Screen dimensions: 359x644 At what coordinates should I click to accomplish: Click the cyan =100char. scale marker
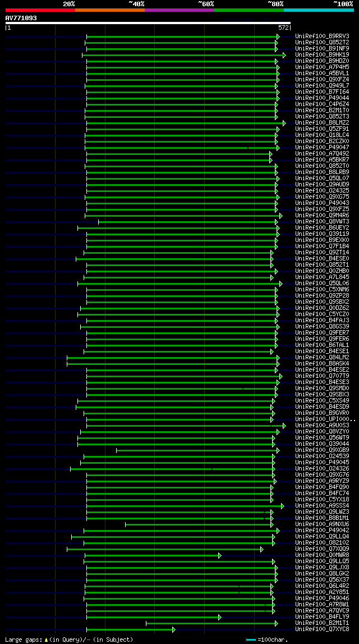click(251, 640)
